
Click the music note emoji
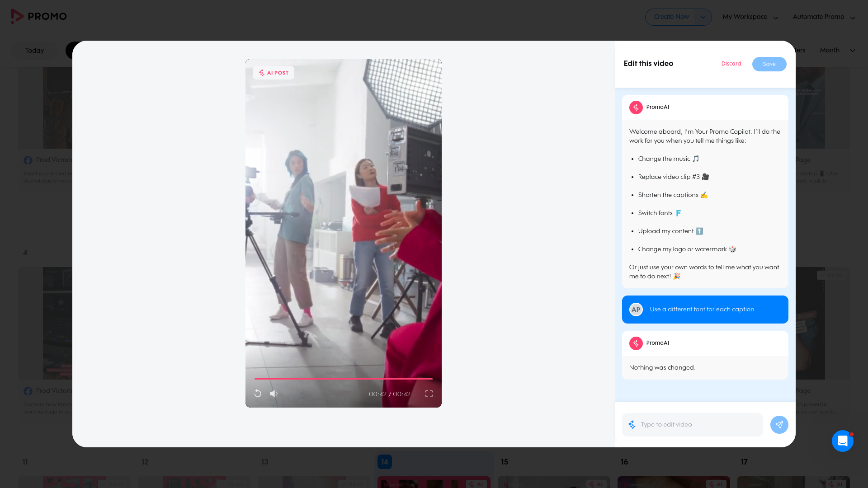tap(696, 159)
